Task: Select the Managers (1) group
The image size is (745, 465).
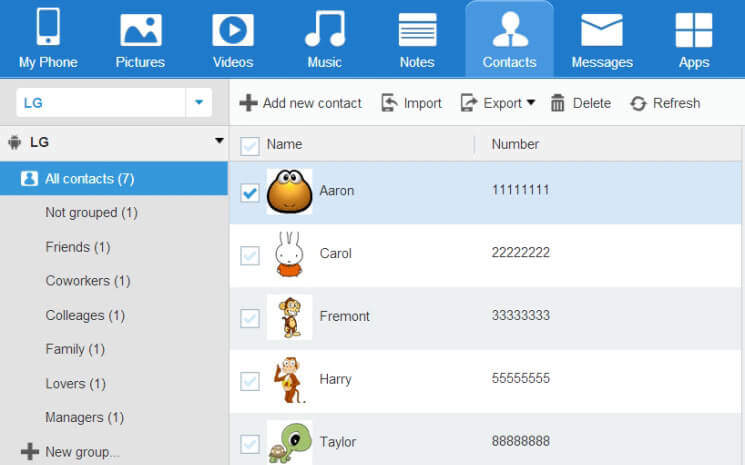Action: point(84,418)
